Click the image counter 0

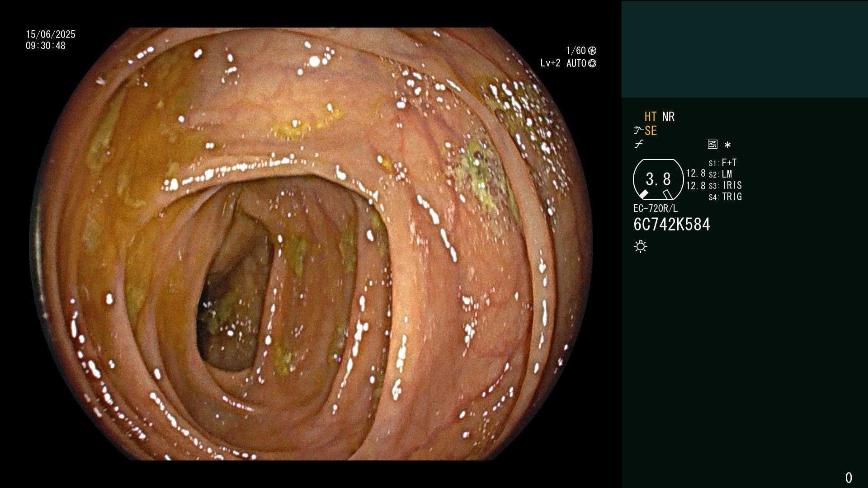849,478
